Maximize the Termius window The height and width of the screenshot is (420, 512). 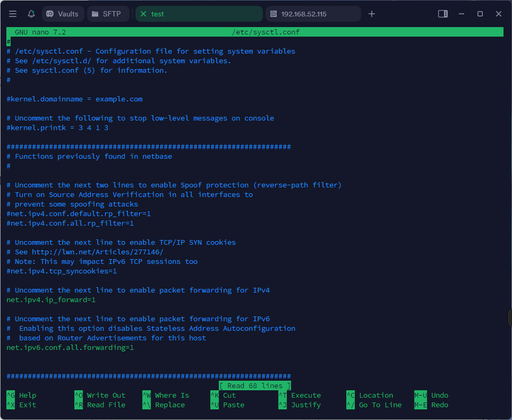tap(480, 14)
